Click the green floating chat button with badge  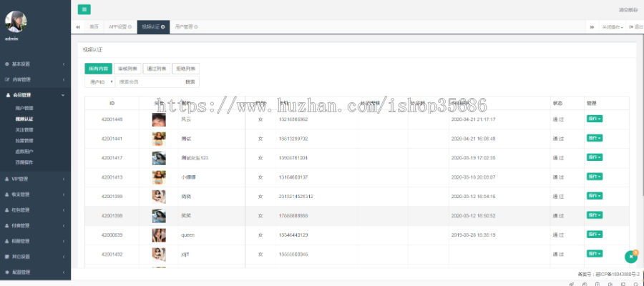click(631, 257)
